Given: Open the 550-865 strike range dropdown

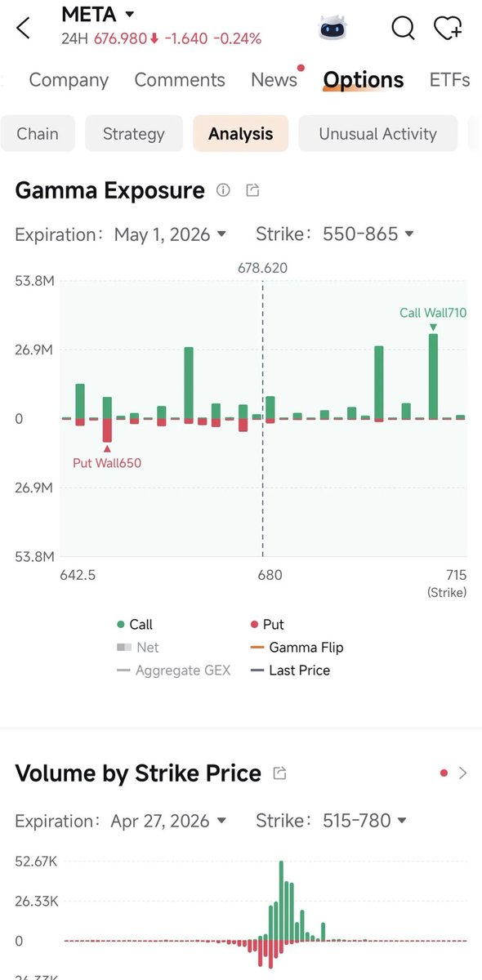Looking at the screenshot, I should (368, 234).
